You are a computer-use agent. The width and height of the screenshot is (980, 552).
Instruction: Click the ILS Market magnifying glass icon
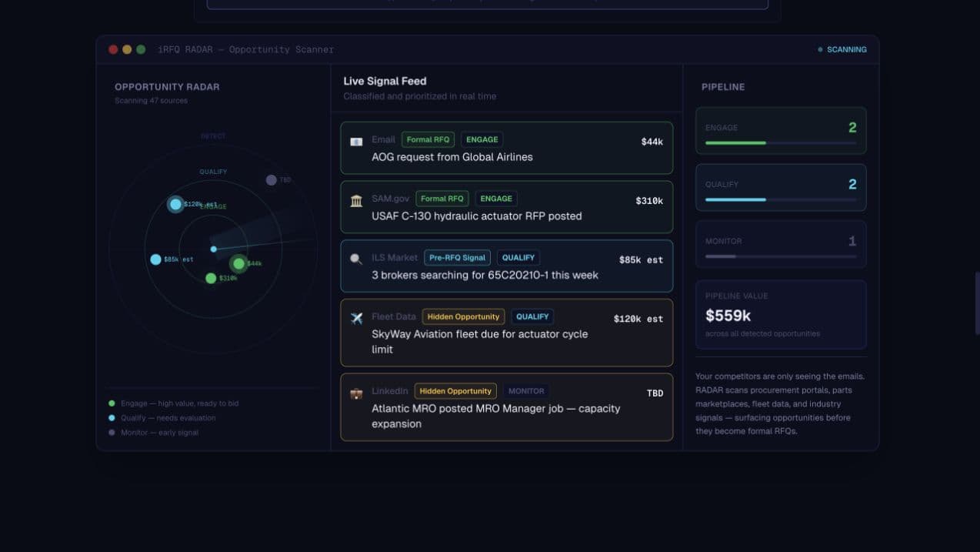[356, 259]
